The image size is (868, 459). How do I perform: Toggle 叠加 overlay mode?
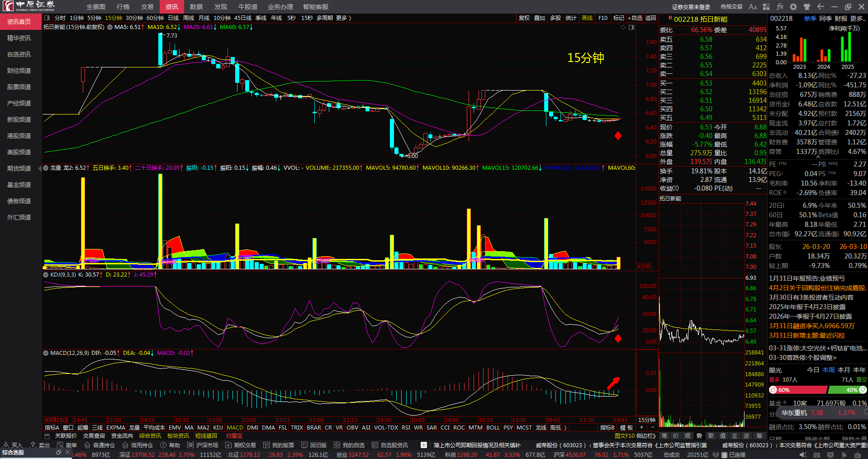540,18
